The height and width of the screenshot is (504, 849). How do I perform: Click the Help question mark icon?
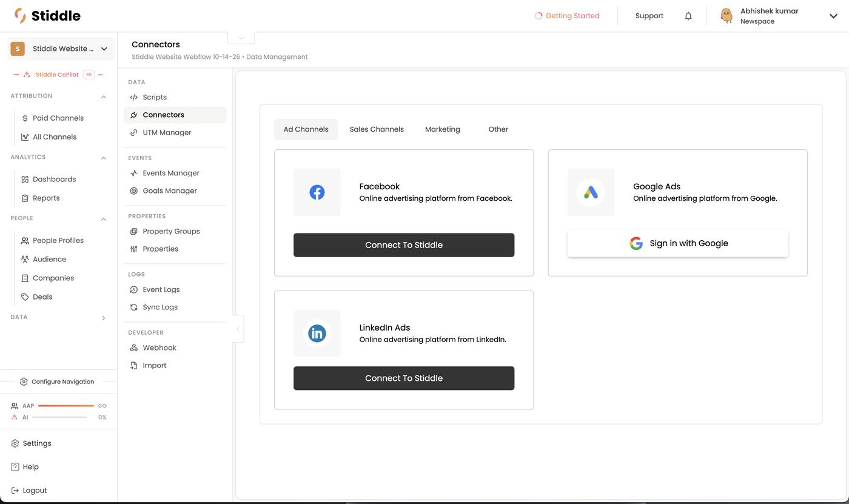tap(15, 467)
